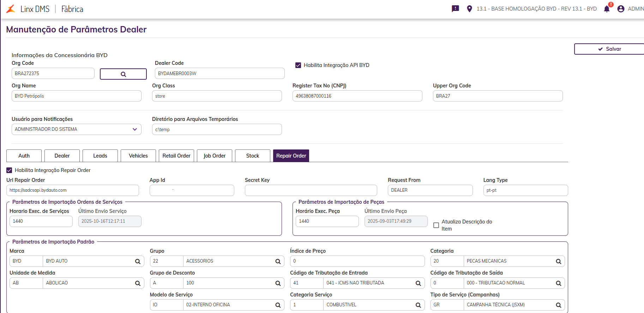Viewport: 644px width, 313px height.
Task: Open the Vehicles tab
Action: [x=138, y=156]
